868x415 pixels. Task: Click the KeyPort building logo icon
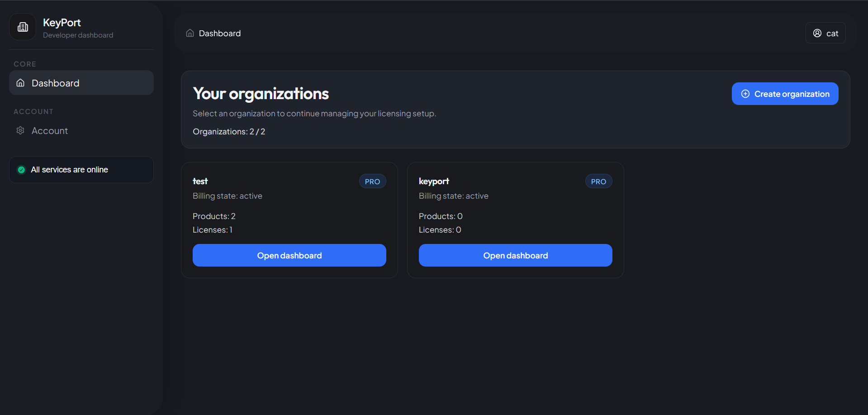[x=23, y=27]
